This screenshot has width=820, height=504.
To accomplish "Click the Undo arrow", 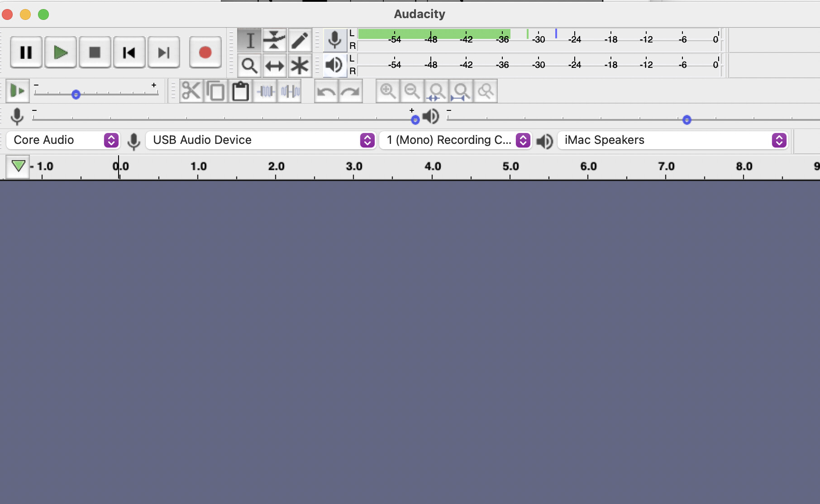I will pyautogui.click(x=326, y=91).
